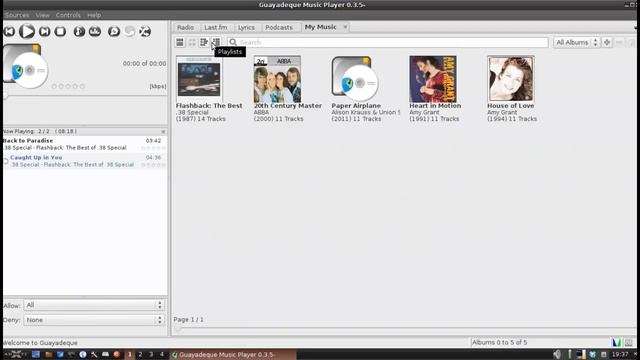Open the Help menu
640x360 pixels.
click(94, 15)
